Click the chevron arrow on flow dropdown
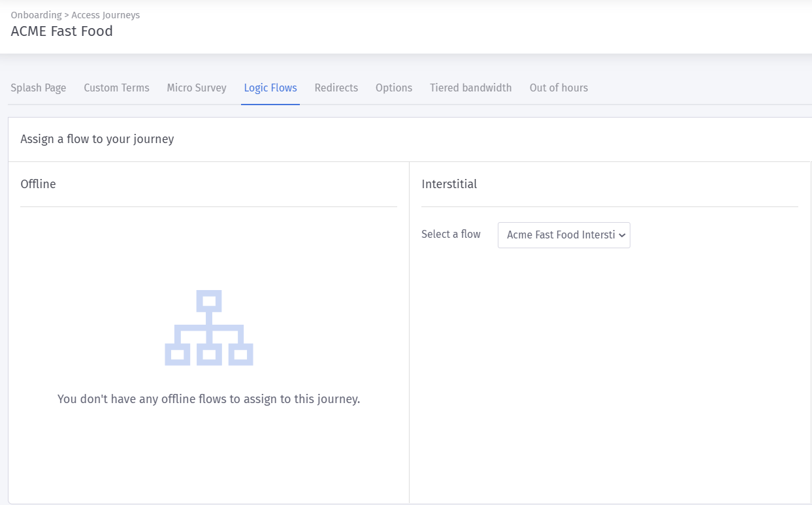This screenshot has width=812, height=505. click(622, 235)
